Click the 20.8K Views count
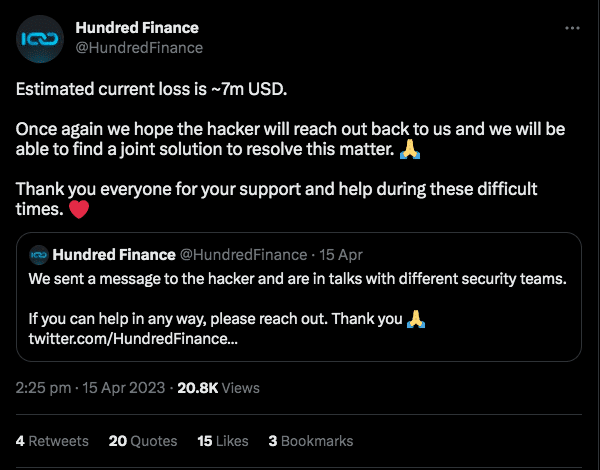600x470 pixels. coord(218,388)
